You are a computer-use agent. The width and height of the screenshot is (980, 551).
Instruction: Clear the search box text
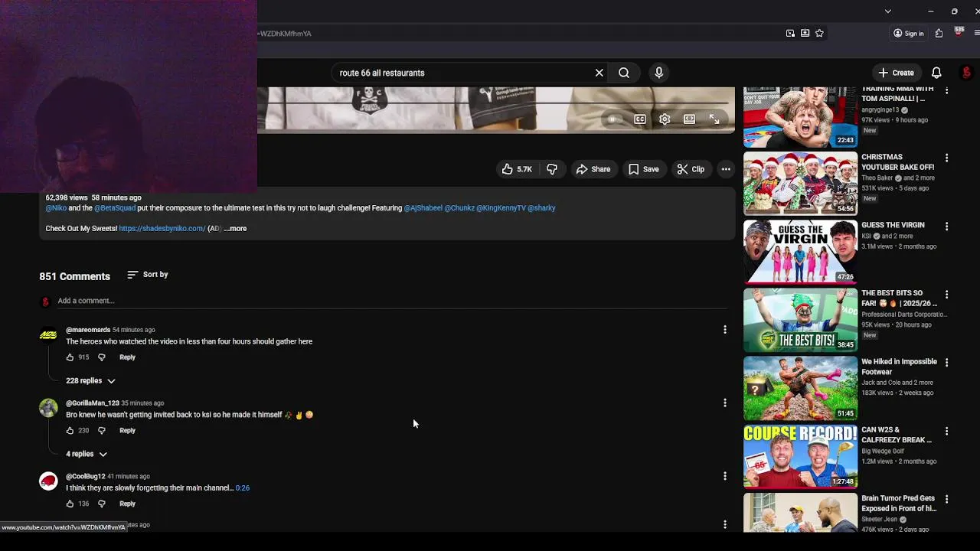[x=599, y=73]
